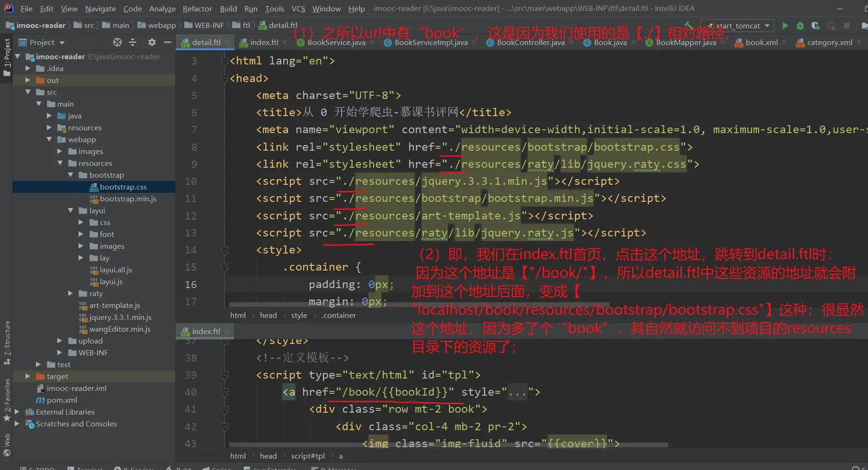Close the detail.ftl editor tab
The image size is (868, 470).
coord(228,42)
